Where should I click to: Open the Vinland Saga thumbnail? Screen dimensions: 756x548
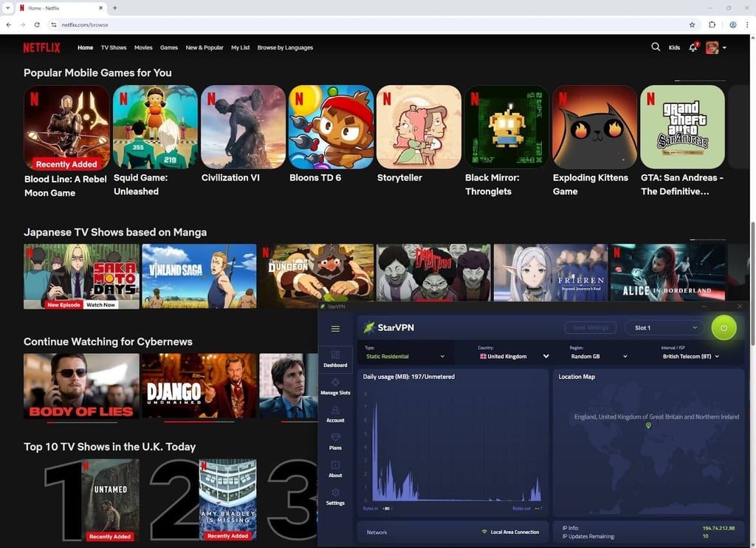199,276
